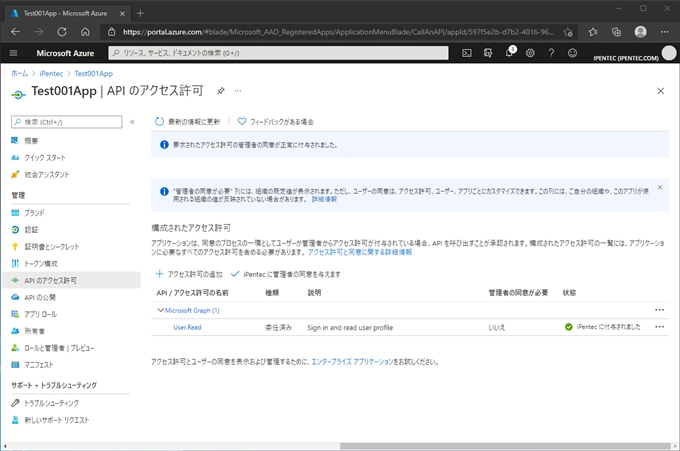Screen dimensions: 680x451
Task: Go to iPentec in the breadcrumb
Action: (51, 74)
